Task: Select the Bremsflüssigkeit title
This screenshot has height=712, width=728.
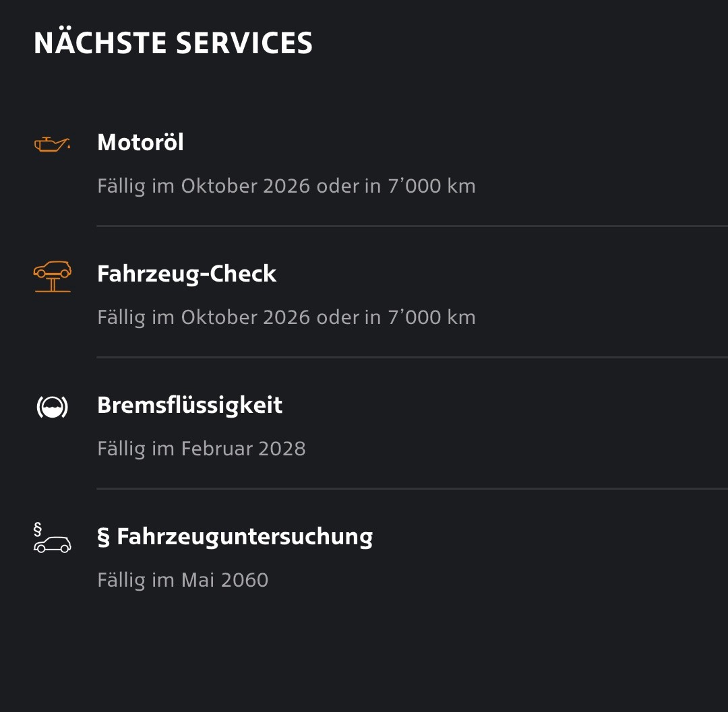Action: 189,406
